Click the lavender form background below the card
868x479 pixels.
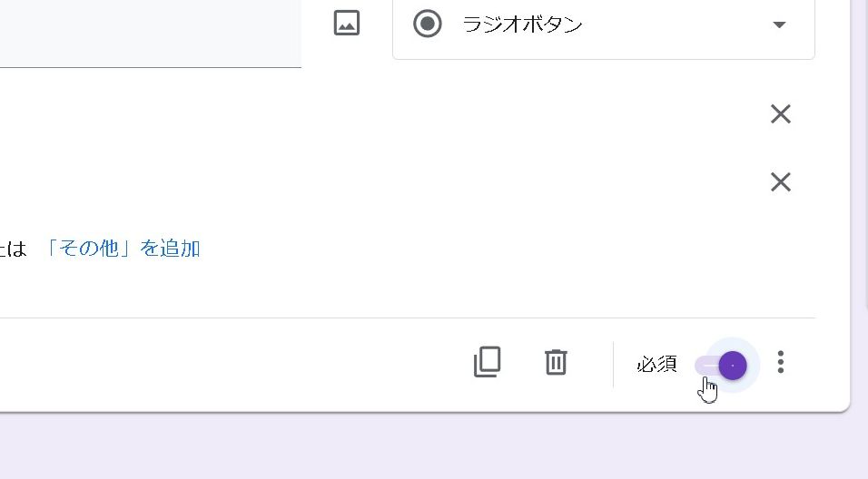pyautogui.click(x=436, y=449)
